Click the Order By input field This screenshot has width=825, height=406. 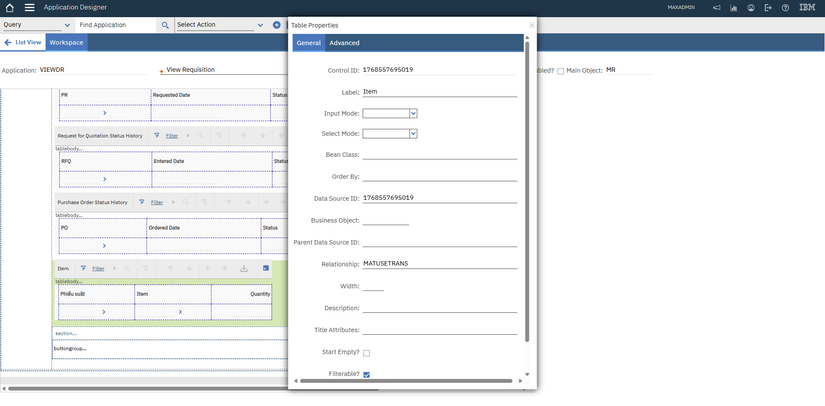(440, 177)
